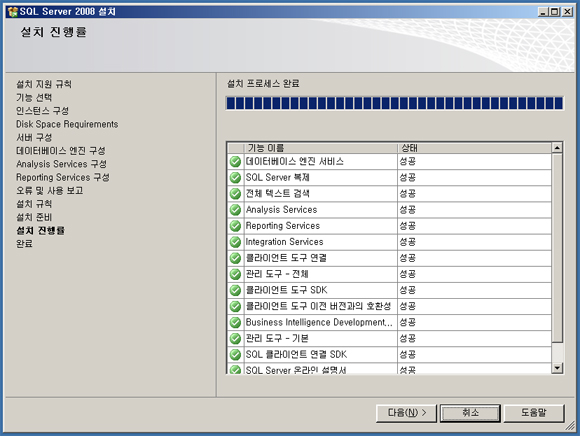Click the 설치 프로세스 완료 status label

click(263, 84)
